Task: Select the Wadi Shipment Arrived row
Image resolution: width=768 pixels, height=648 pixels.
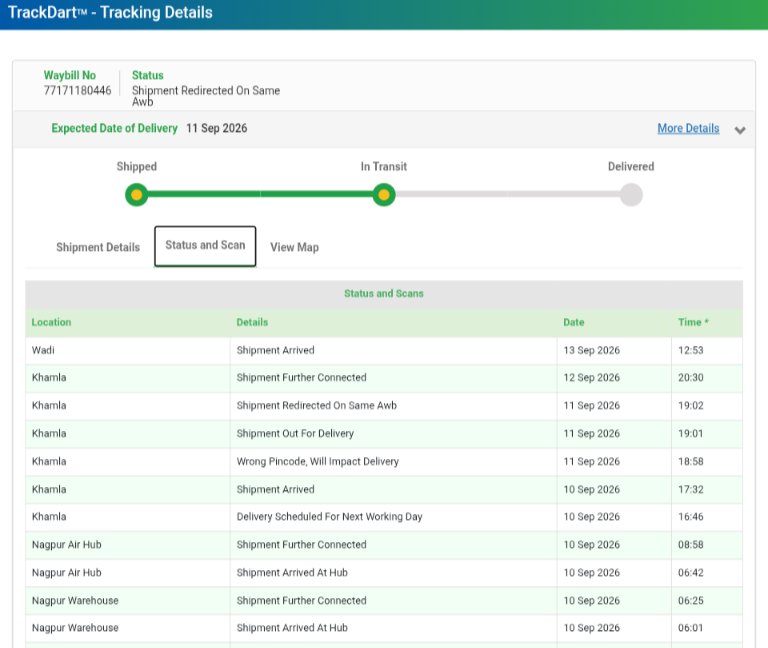Action: click(x=384, y=350)
